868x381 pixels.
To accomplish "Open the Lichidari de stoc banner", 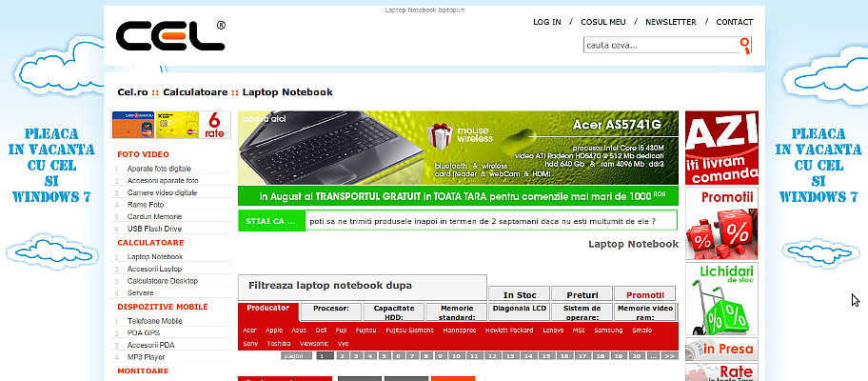I will 721,298.
